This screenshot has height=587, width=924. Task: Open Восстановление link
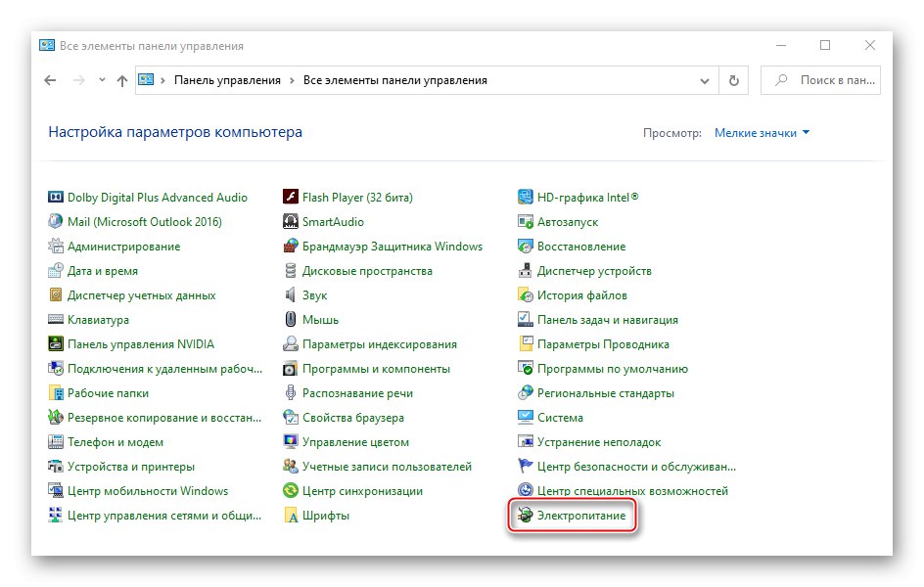click(581, 247)
